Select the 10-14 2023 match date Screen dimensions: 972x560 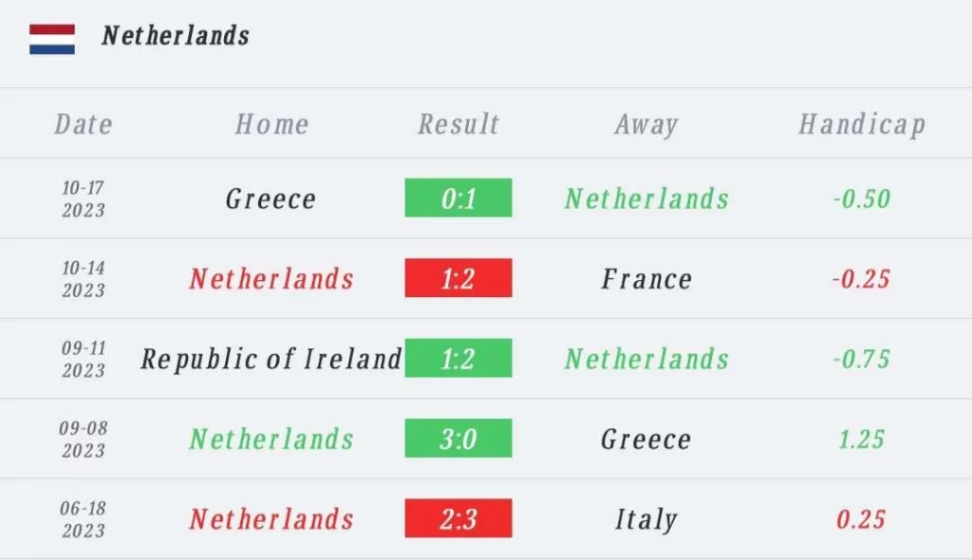(84, 279)
